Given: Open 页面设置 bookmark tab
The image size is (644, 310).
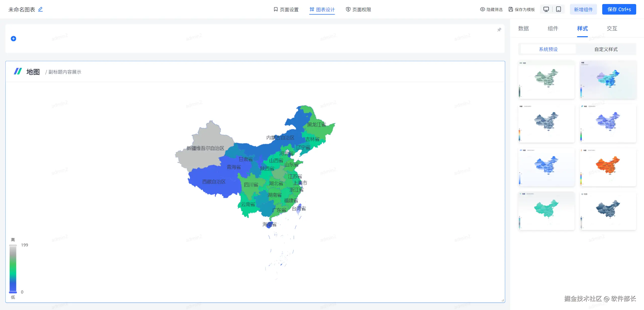Looking at the screenshot, I should 286,10.
